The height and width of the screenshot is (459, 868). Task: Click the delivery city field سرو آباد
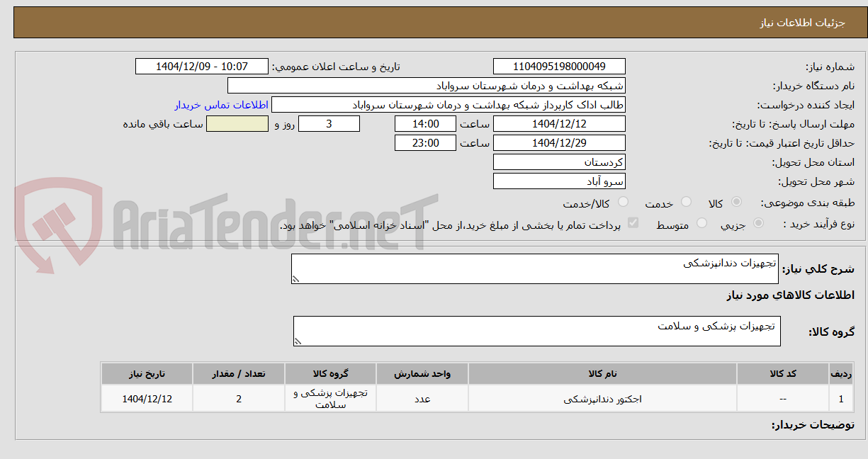point(559,181)
